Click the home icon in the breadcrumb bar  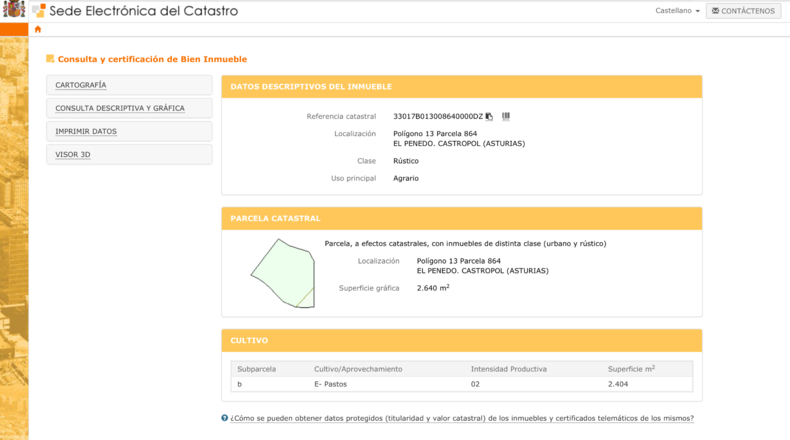click(x=38, y=29)
